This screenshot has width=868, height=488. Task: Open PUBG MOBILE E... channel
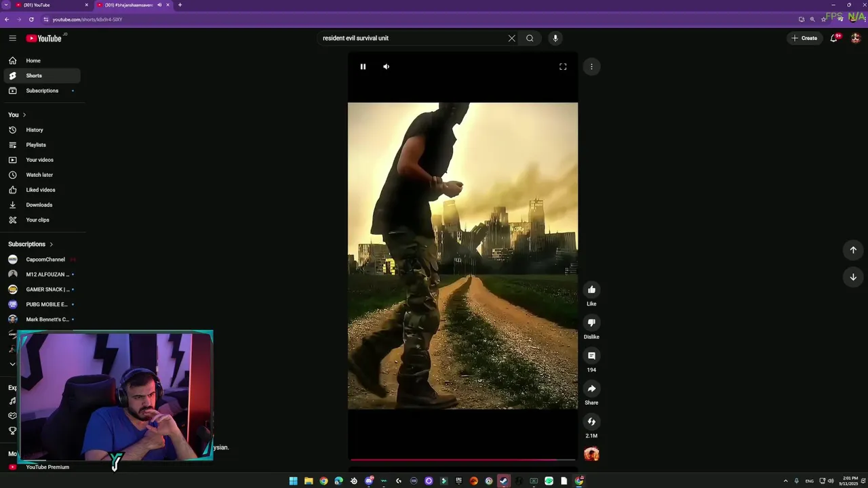(x=42, y=304)
